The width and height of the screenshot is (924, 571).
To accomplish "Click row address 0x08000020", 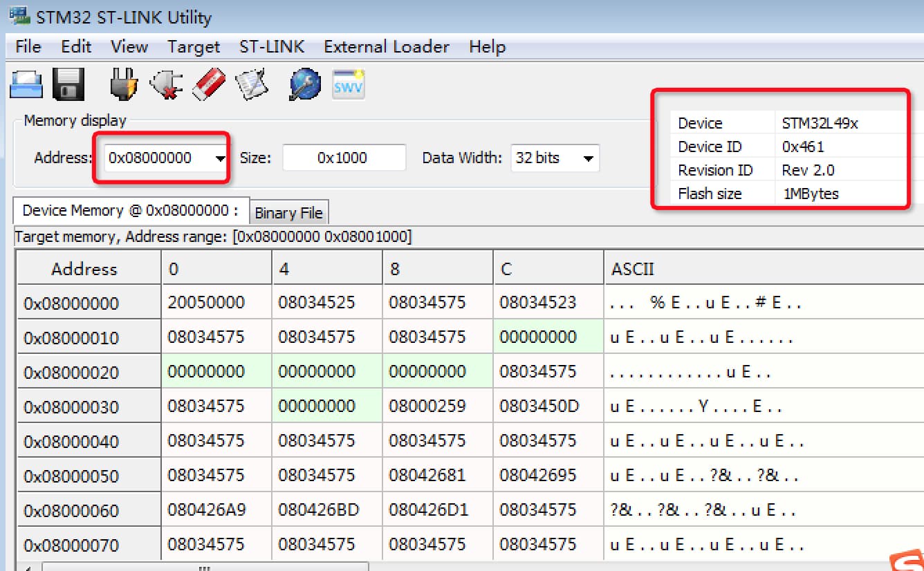I will click(x=89, y=372).
